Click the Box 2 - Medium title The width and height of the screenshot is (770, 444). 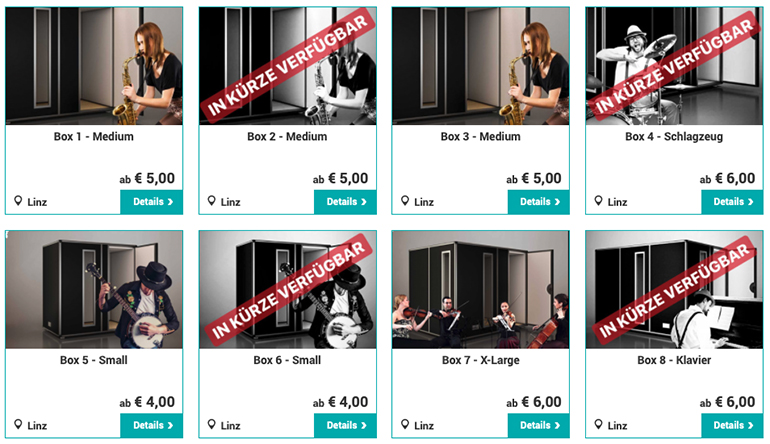[x=287, y=137]
